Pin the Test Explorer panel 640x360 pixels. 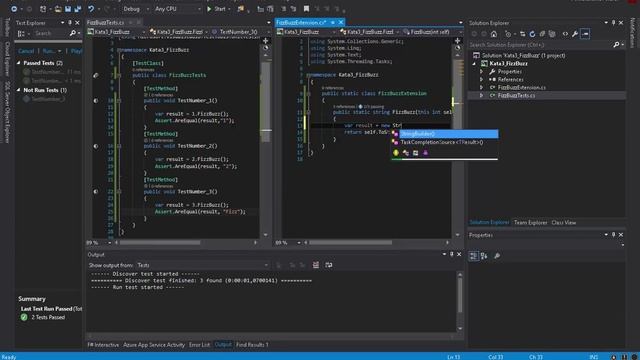tap(70, 23)
